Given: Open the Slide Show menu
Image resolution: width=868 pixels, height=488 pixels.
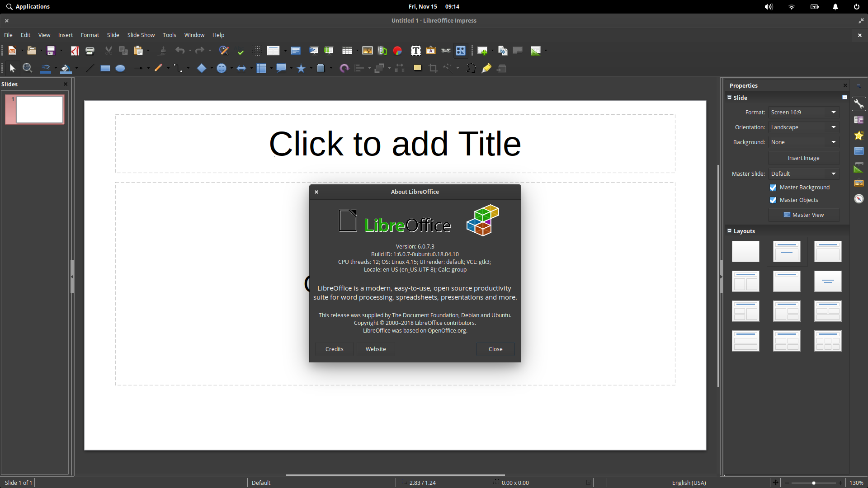Looking at the screenshot, I should (141, 35).
